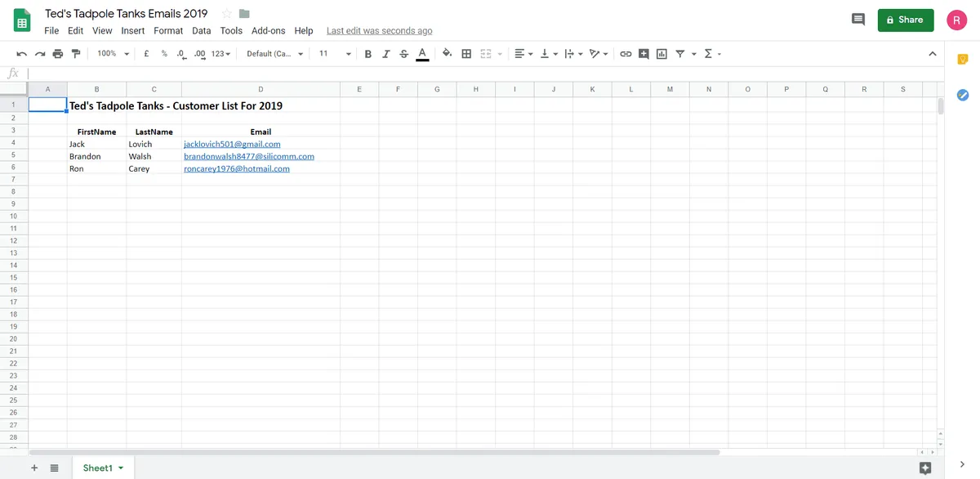Open text rotation dropdown
980x479 pixels.
tap(599, 54)
